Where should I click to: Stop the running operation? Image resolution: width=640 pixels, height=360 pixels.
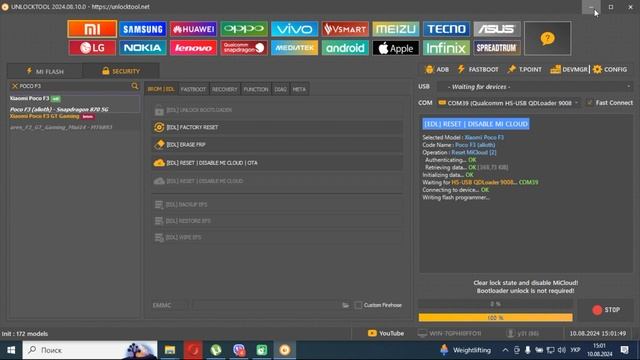coord(606,310)
